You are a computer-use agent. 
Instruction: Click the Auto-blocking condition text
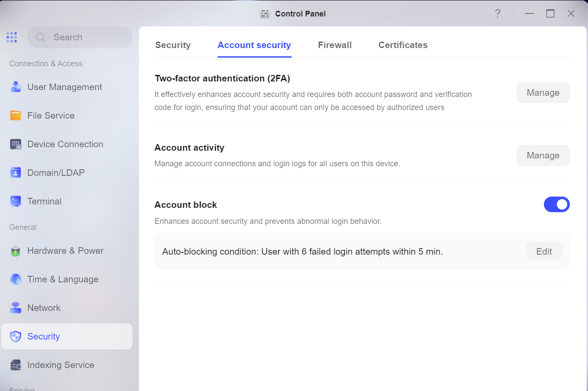[302, 252]
